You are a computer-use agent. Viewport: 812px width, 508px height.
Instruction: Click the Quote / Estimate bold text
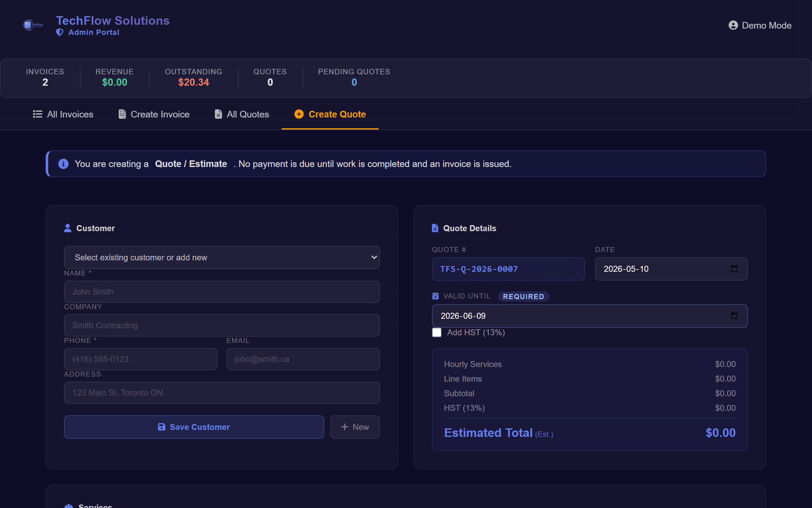coord(191,164)
